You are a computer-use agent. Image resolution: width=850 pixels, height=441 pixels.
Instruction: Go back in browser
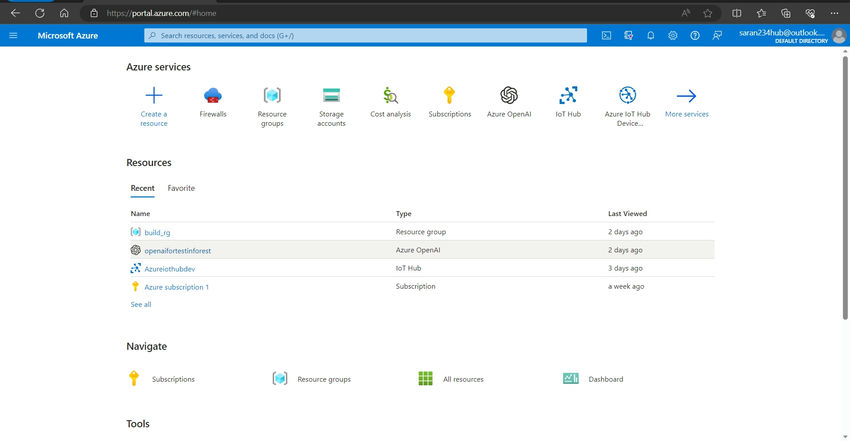coord(15,13)
